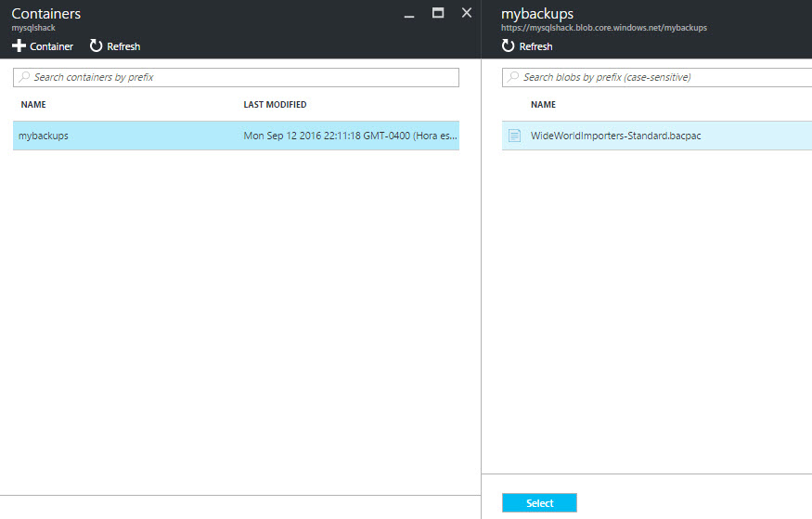Click the plus icon to add a Container

pos(19,45)
